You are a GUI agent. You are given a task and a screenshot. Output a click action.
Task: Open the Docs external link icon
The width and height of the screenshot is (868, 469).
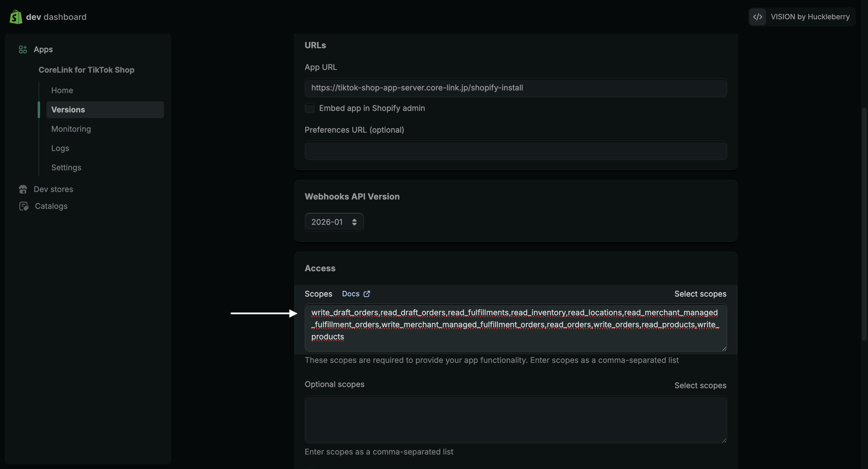point(366,294)
